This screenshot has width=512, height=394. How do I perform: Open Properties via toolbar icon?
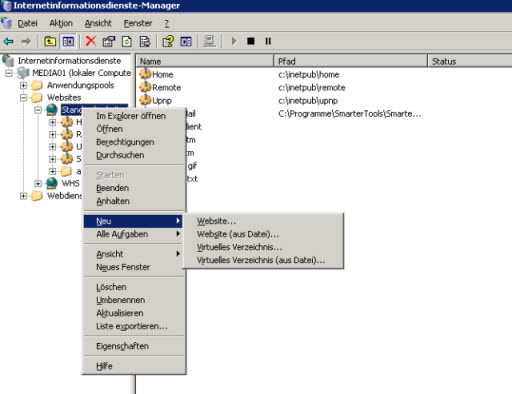(109, 41)
